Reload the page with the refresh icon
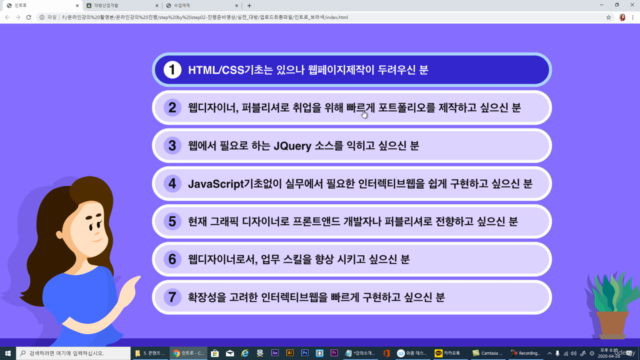This screenshot has height=360, width=640. click(x=29, y=17)
